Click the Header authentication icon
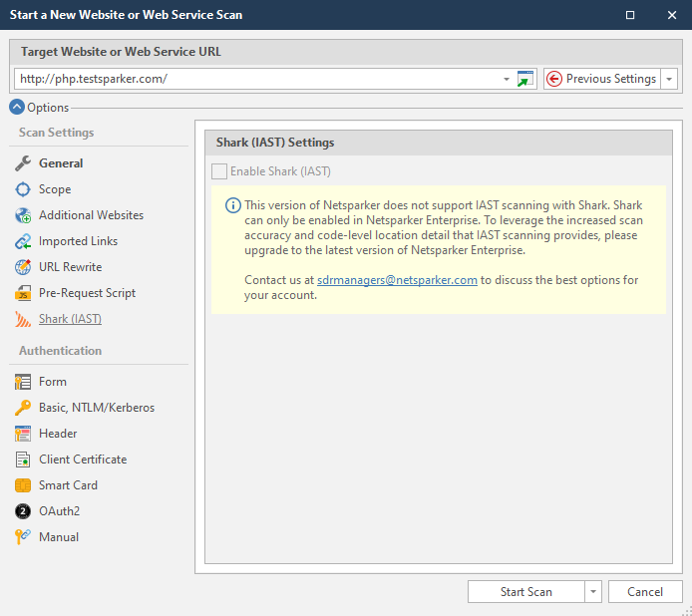Screen dimensions: 692x616 [23, 434]
